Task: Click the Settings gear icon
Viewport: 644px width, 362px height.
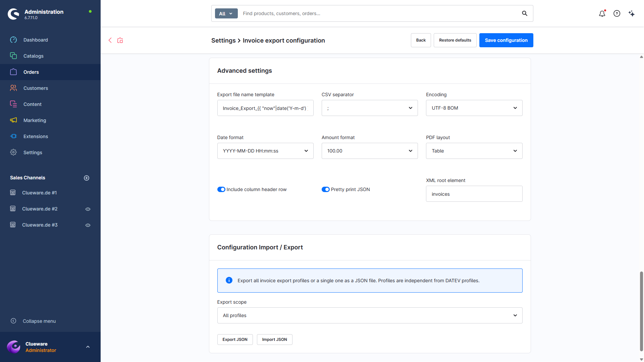Action: pos(13,153)
